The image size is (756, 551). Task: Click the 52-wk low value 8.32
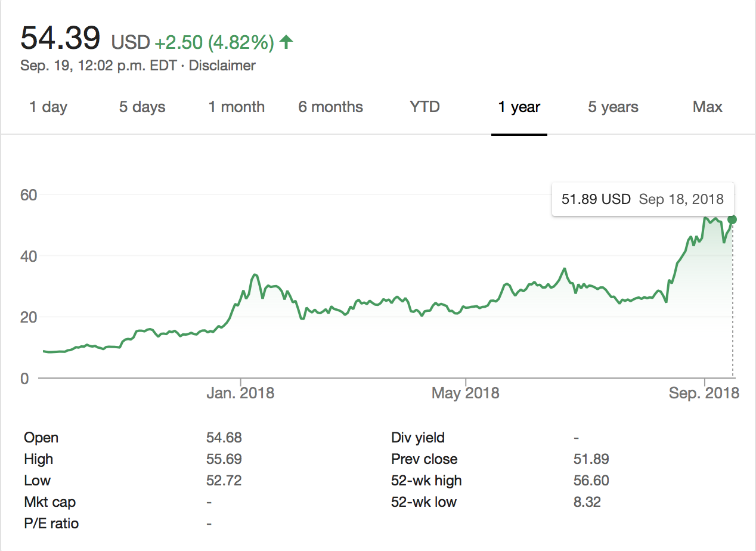point(587,502)
